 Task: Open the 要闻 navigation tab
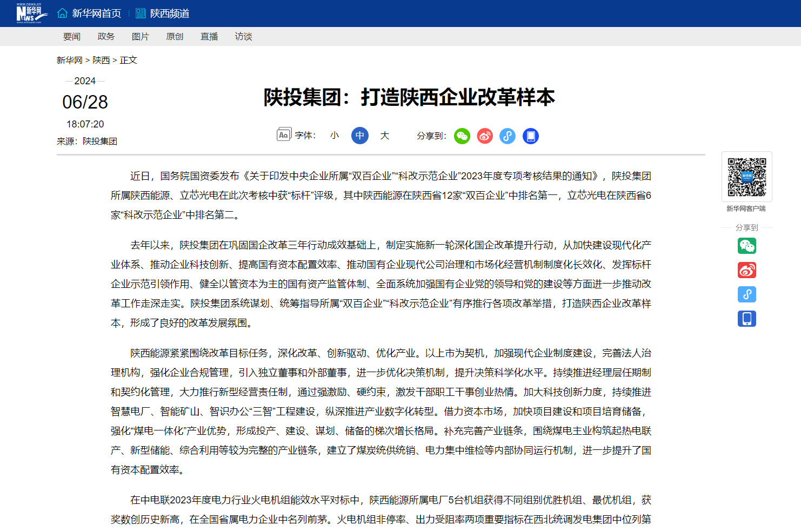pos(72,37)
